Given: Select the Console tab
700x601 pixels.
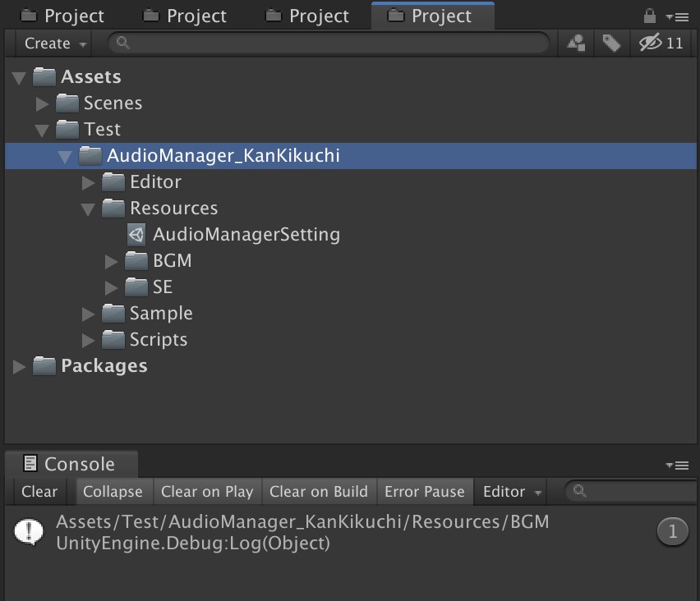Looking at the screenshot, I should pos(70,465).
